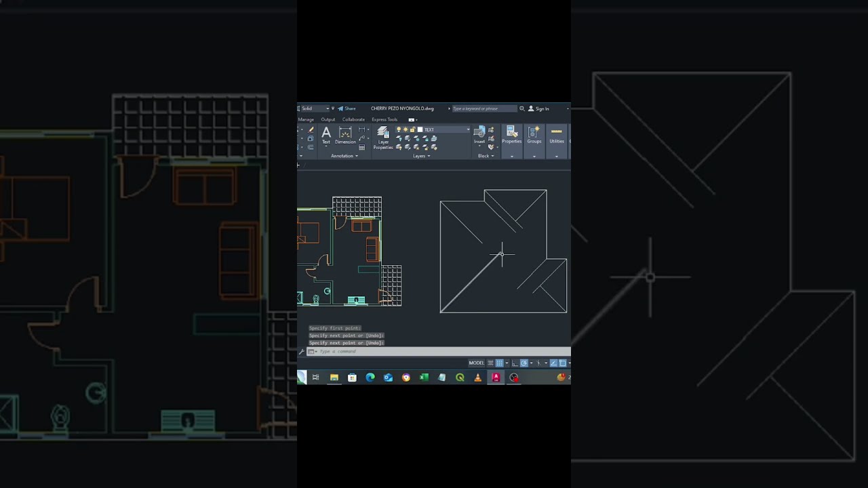
Task: Click the layer Freeze icon
Action: point(416,138)
